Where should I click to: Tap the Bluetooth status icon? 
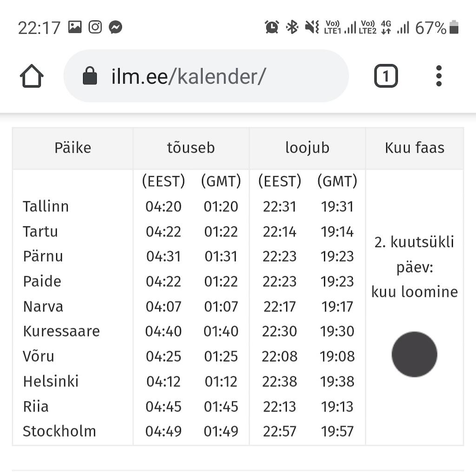[x=292, y=27]
